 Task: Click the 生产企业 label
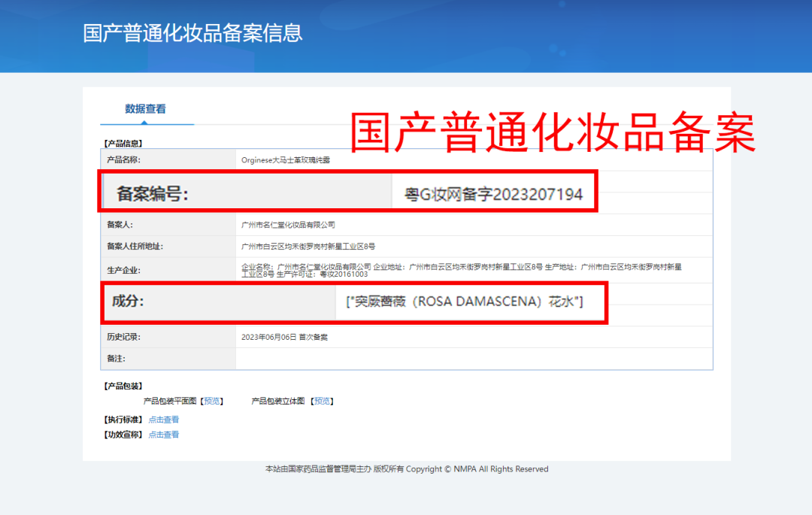(x=123, y=270)
